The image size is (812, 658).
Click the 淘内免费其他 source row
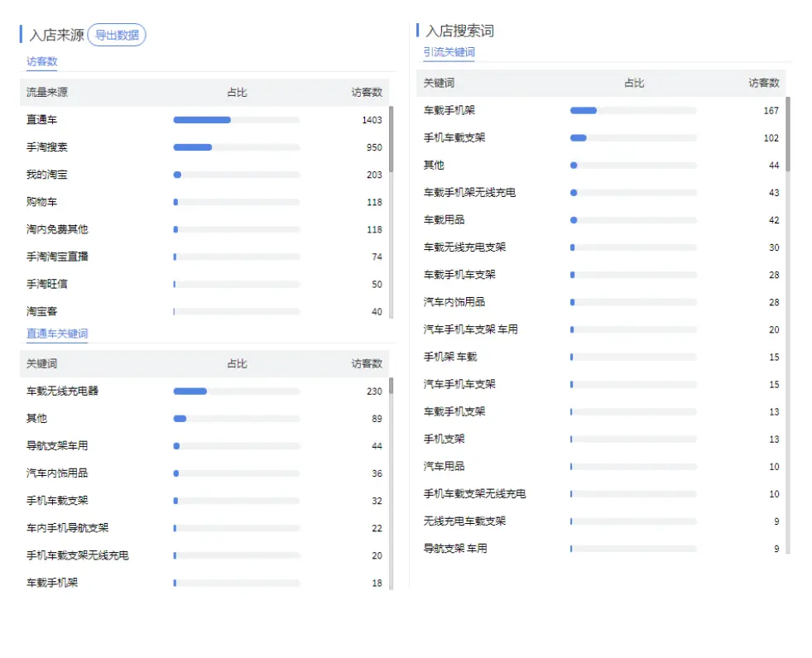[57, 229]
